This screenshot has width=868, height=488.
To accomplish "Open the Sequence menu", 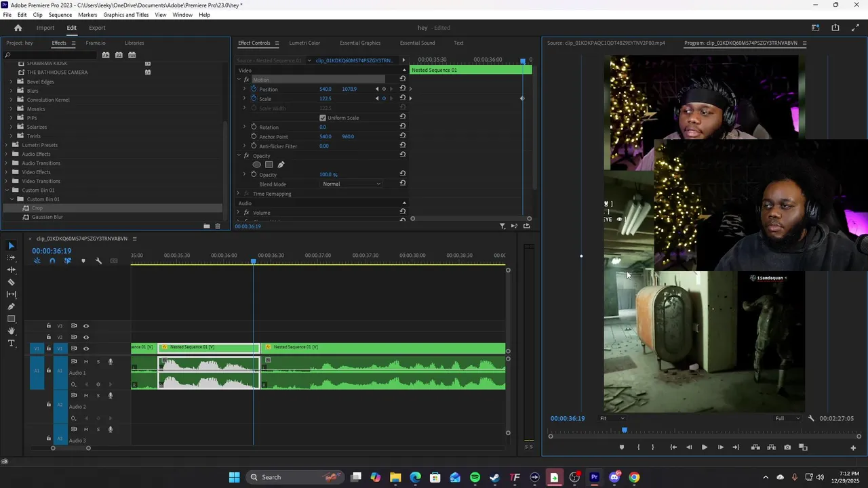I will click(60, 15).
